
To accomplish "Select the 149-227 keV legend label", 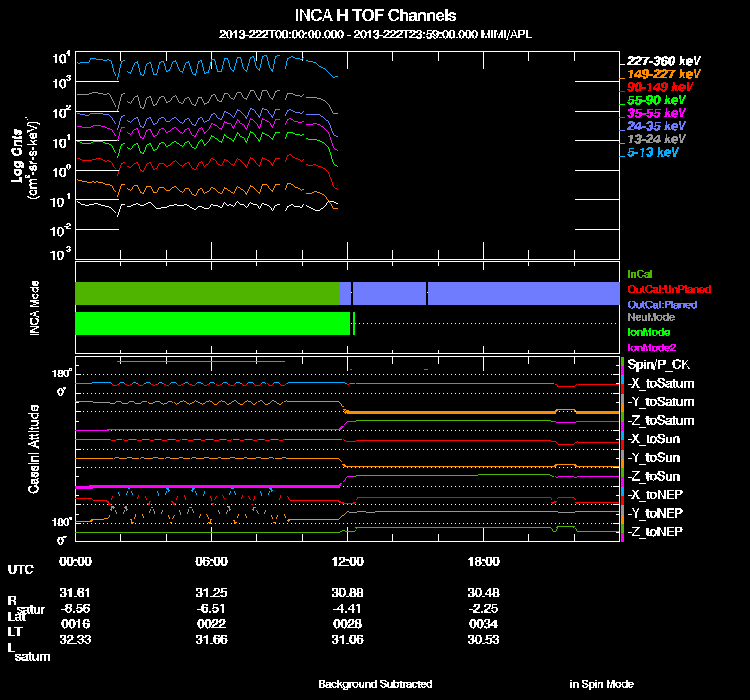I will 663,74.
